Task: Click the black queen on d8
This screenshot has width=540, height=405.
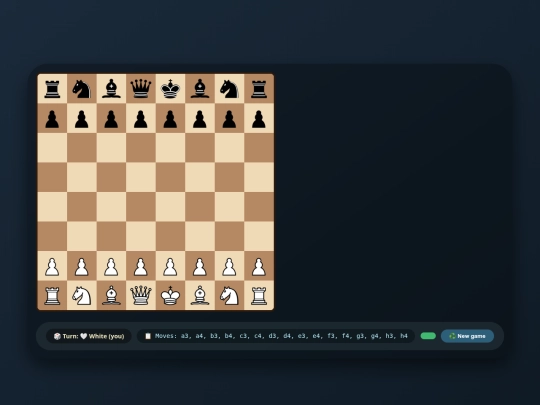Action: pos(141,89)
